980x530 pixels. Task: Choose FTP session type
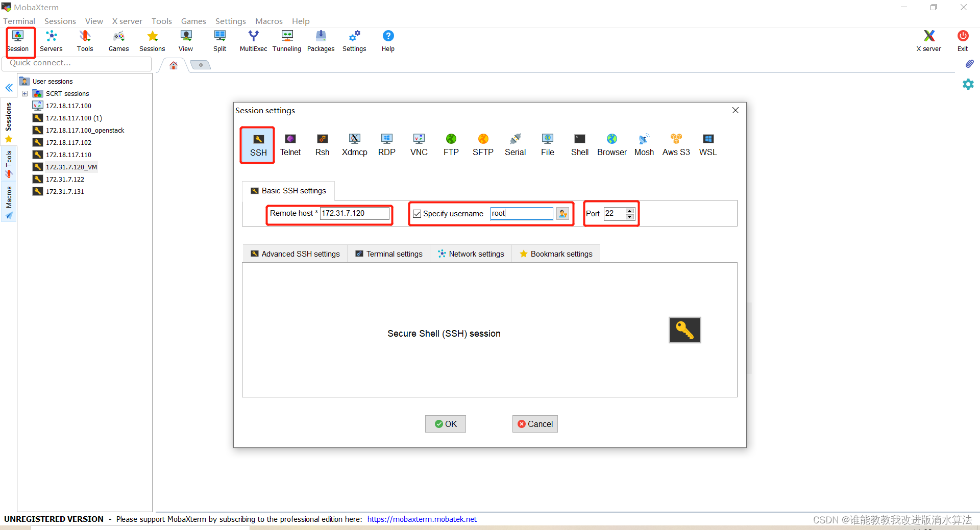[x=451, y=145]
